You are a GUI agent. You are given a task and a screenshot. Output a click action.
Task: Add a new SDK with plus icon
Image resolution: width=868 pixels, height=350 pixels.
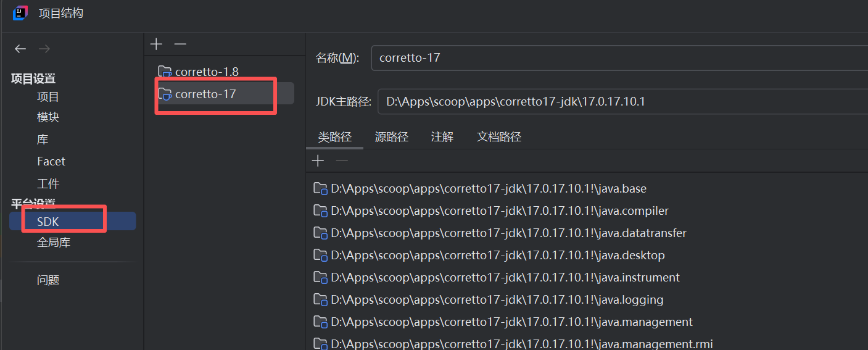click(157, 44)
